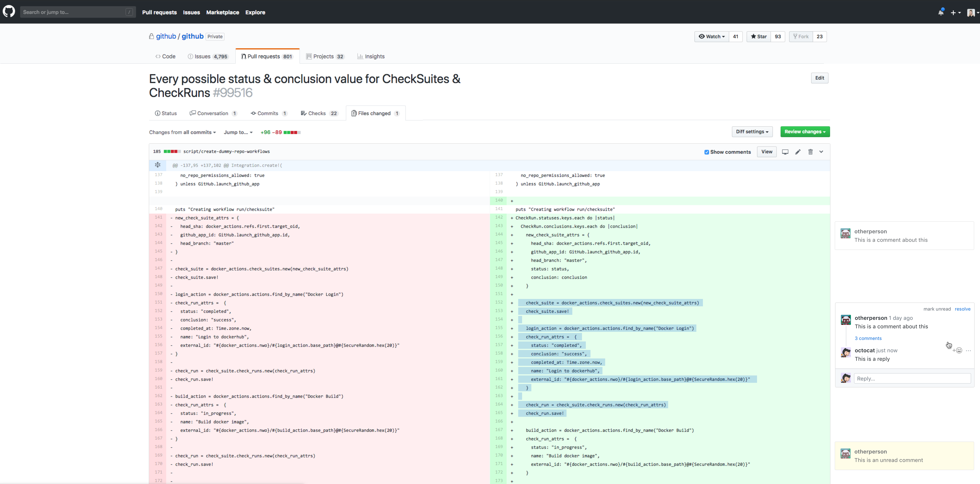The width and height of the screenshot is (980, 484).
Task: Click the resolve link on the comment thread
Action: pos(962,309)
